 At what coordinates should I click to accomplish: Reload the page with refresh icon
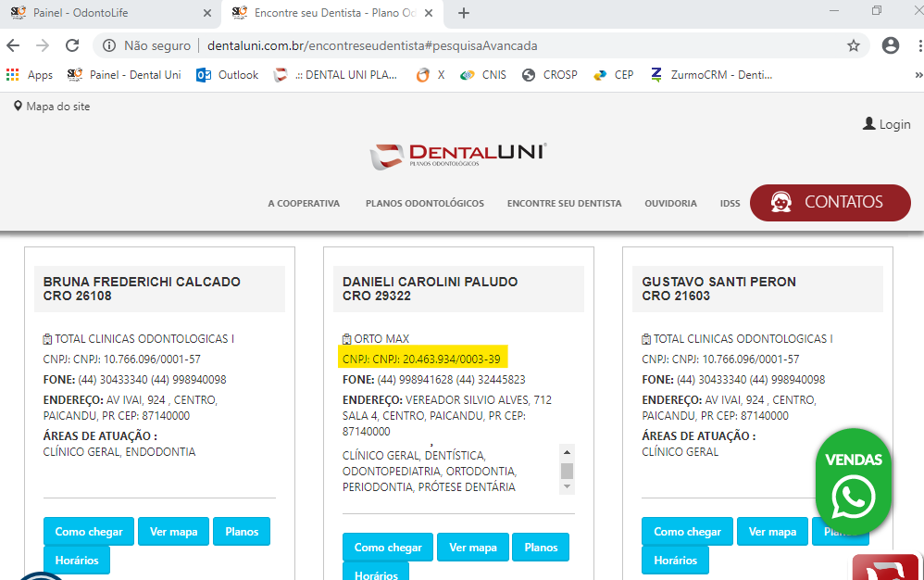pos(72,45)
